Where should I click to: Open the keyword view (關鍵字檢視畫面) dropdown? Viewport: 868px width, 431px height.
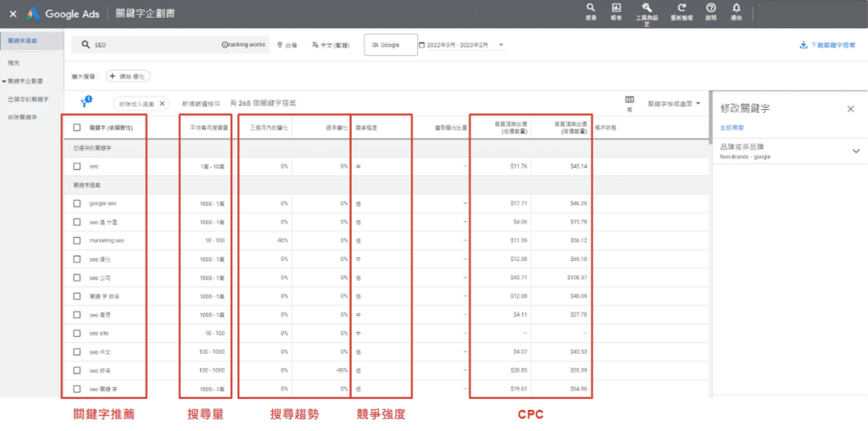[674, 103]
